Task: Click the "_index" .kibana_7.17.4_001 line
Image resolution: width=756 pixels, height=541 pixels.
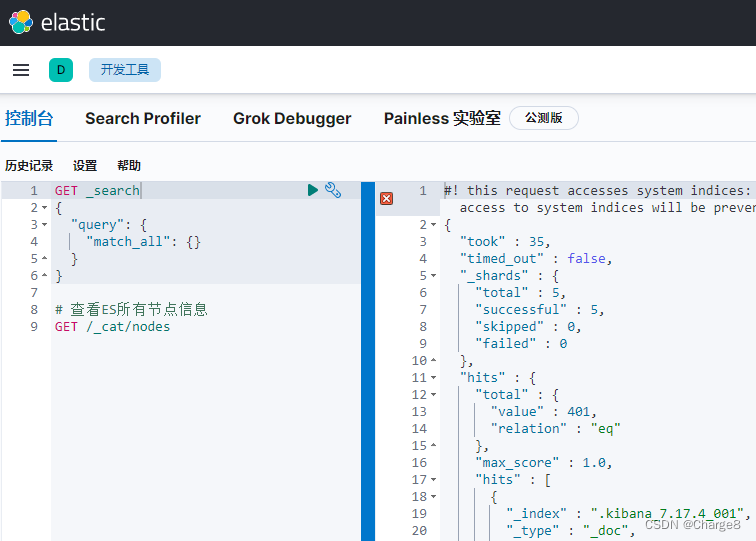Action: [629, 514]
